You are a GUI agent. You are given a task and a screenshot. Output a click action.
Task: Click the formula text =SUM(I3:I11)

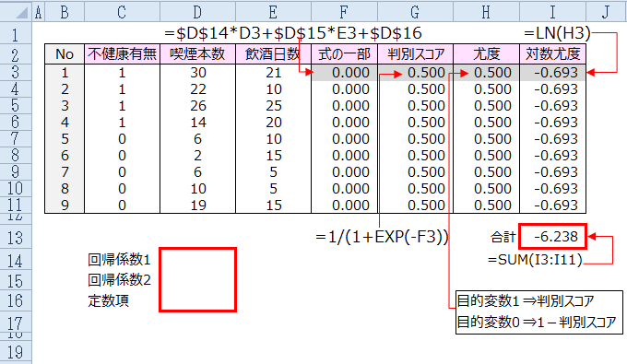tap(535, 260)
